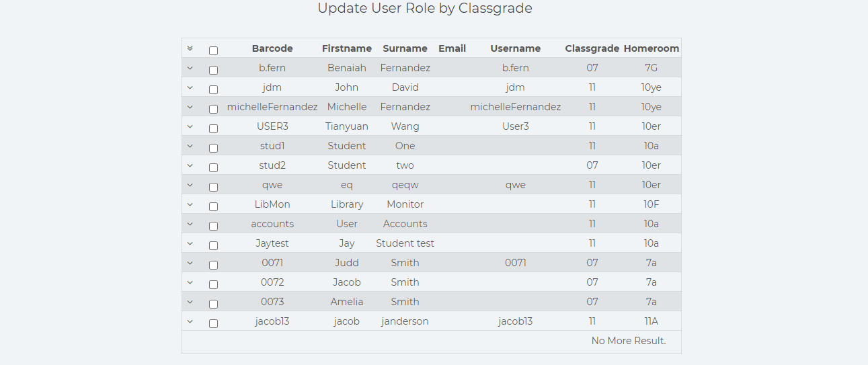
Task: Expand the Jaytest row chevron
Action: pyautogui.click(x=190, y=243)
